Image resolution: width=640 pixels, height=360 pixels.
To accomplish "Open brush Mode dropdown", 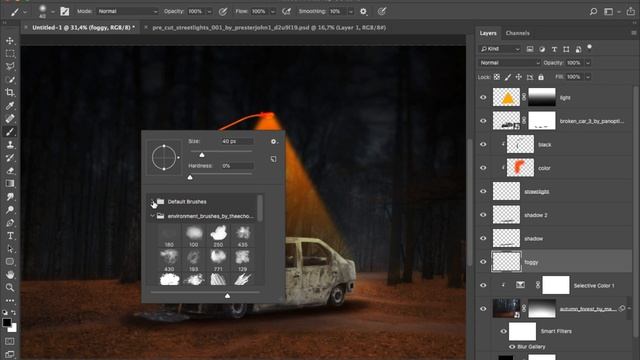I will 127,11.
